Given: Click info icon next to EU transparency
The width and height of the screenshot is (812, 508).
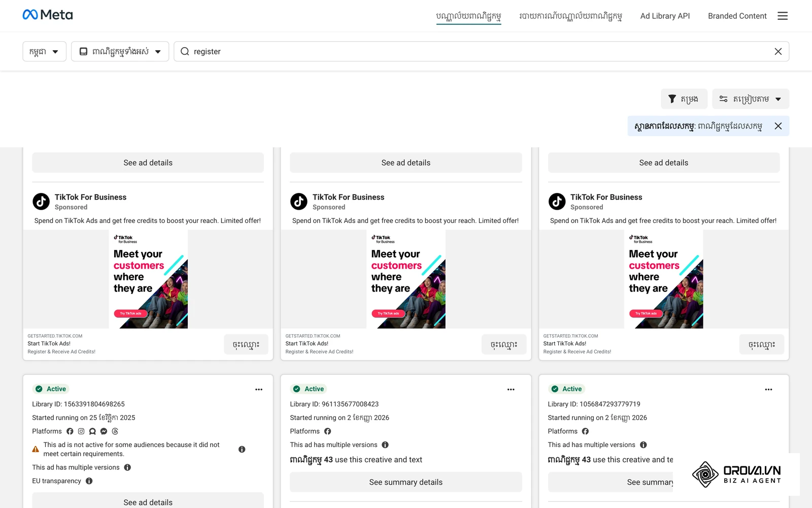Looking at the screenshot, I should click(x=89, y=481).
